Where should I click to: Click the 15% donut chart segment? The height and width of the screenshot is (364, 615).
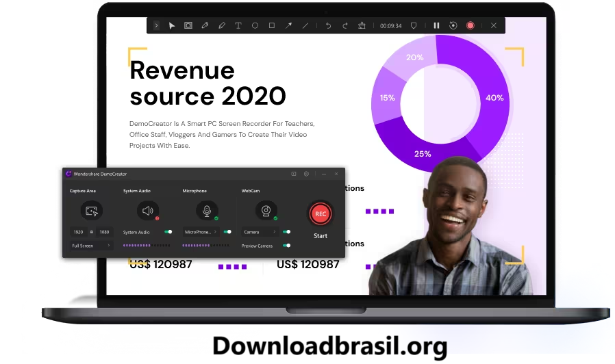387,98
